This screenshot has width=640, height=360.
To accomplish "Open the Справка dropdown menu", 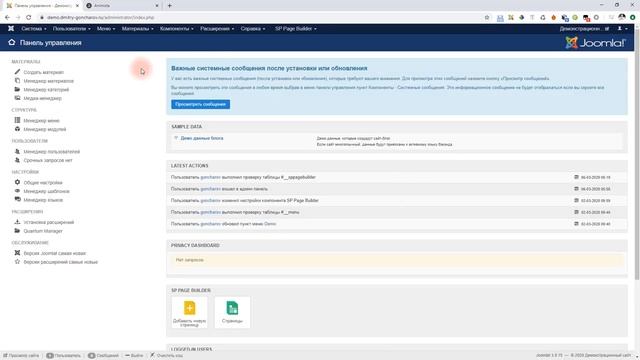I will click(x=253, y=29).
